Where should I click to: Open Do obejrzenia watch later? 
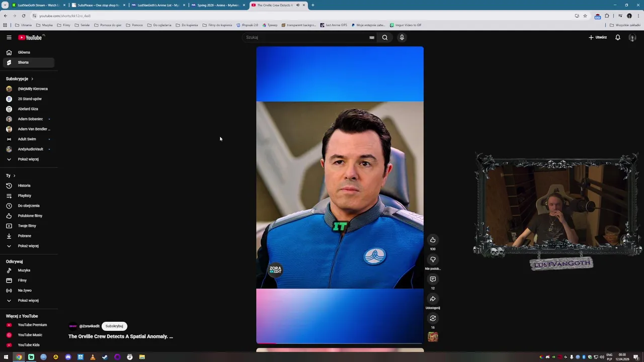pyautogui.click(x=28, y=206)
